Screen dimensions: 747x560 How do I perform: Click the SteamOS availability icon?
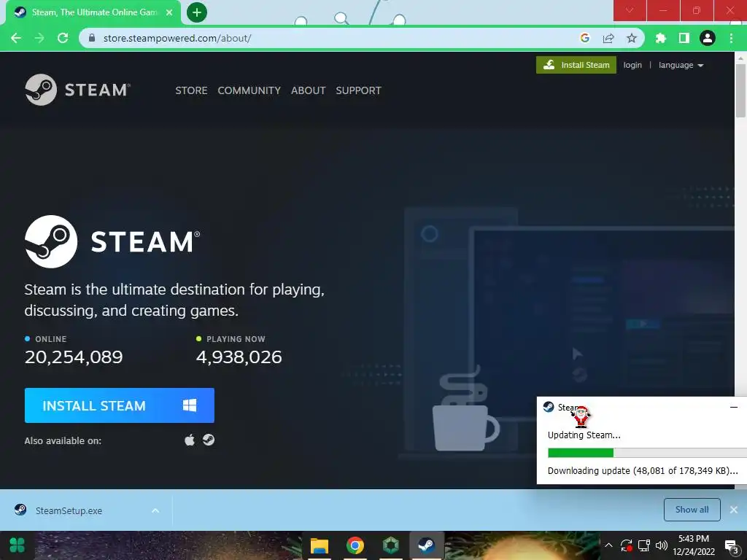coord(209,440)
